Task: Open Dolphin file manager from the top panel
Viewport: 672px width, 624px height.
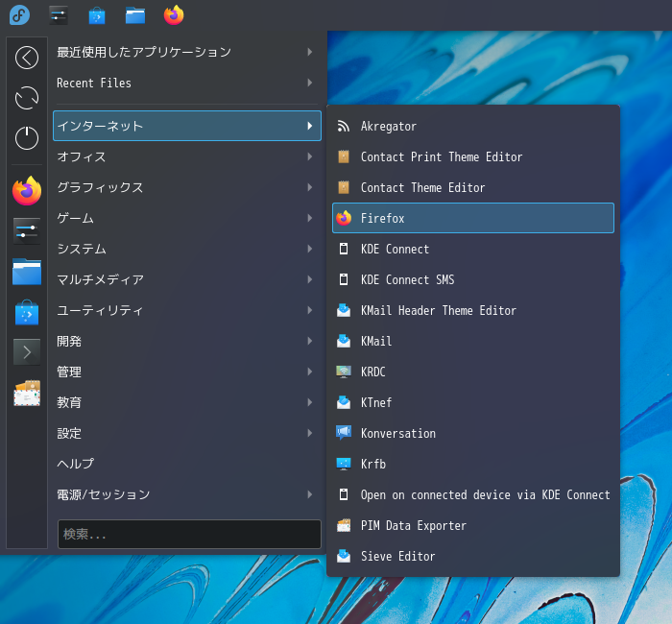Action: 135,16
